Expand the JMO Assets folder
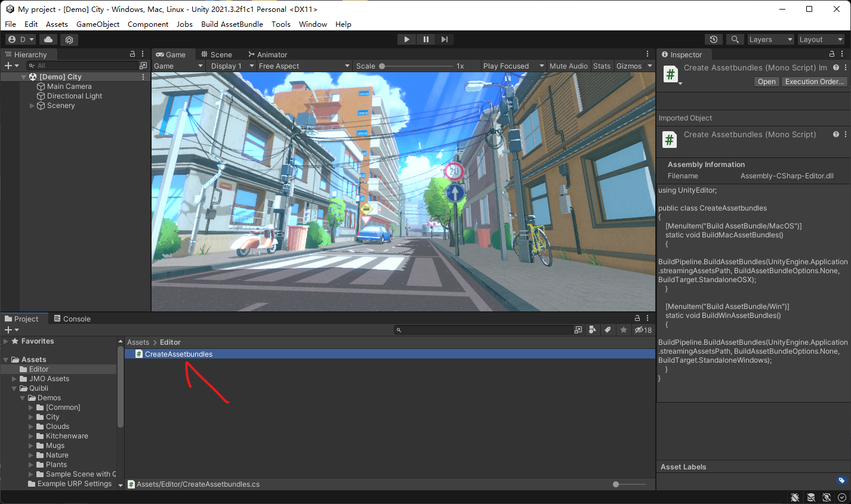 14,379
